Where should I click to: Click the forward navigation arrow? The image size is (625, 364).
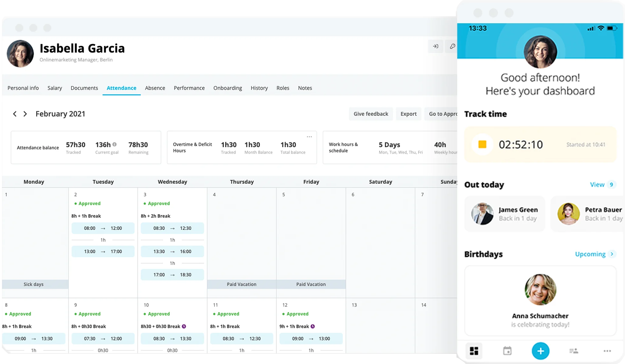pos(25,114)
